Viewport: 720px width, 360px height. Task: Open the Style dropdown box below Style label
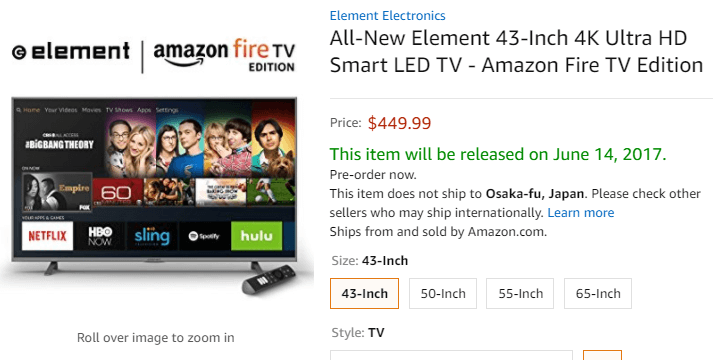click(x=451, y=355)
